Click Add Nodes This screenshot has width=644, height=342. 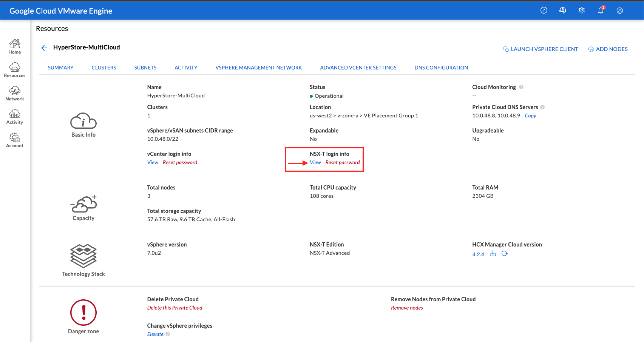coord(608,49)
